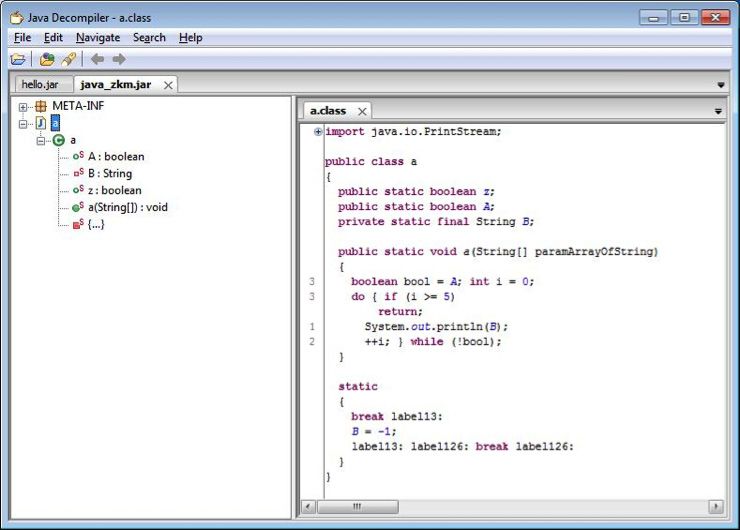Click 'paramArrayOfString' in the method signature
Viewport: 740px width, 530px height.
click(x=594, y=252)
